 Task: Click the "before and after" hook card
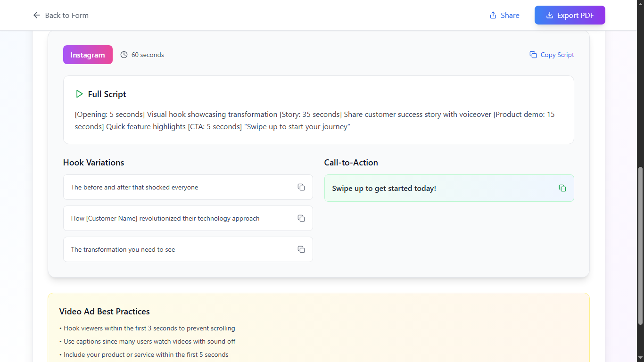click(x=179, y=187)
